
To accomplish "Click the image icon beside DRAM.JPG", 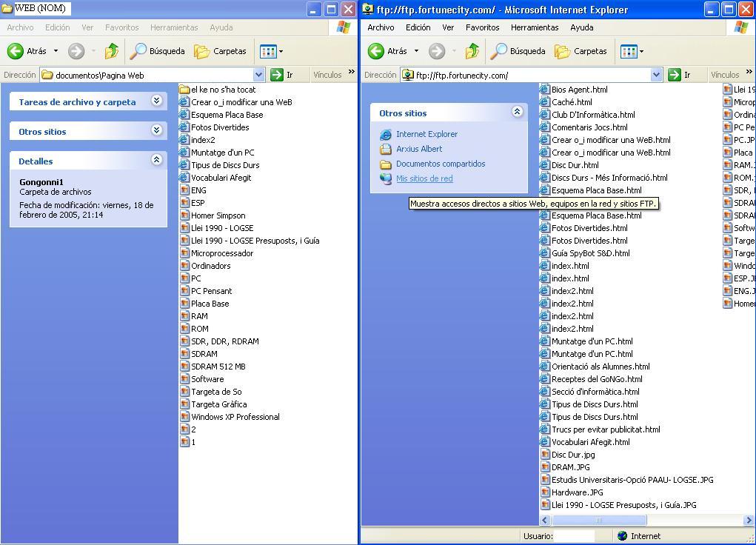I will pos(545,467).
